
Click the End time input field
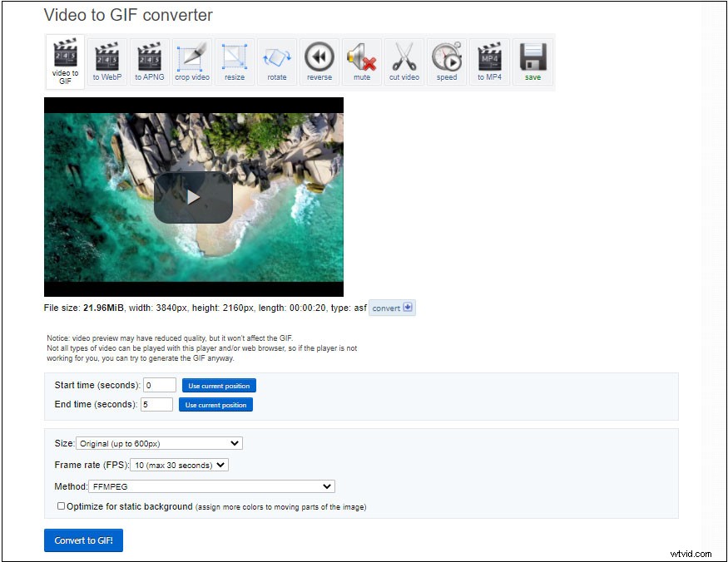(156, 404)
